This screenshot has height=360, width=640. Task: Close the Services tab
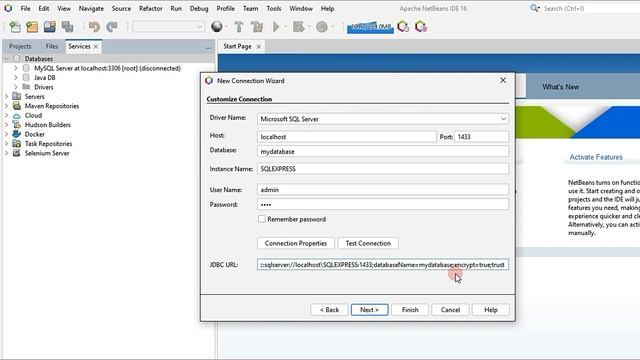coord(96,47)
